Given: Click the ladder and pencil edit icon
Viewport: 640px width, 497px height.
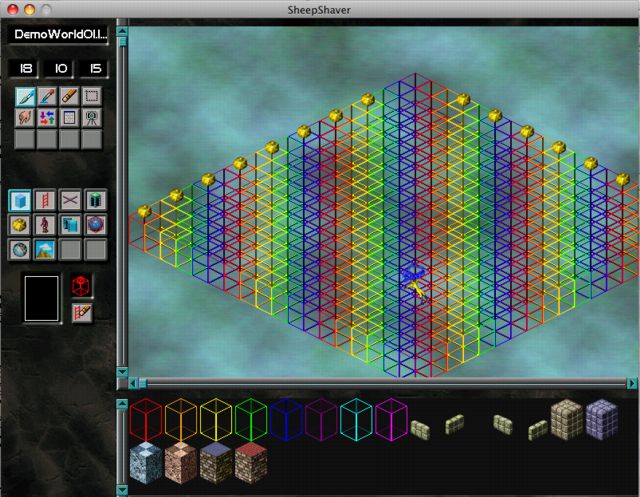Looking at the screenshot, I should (82, 313).
